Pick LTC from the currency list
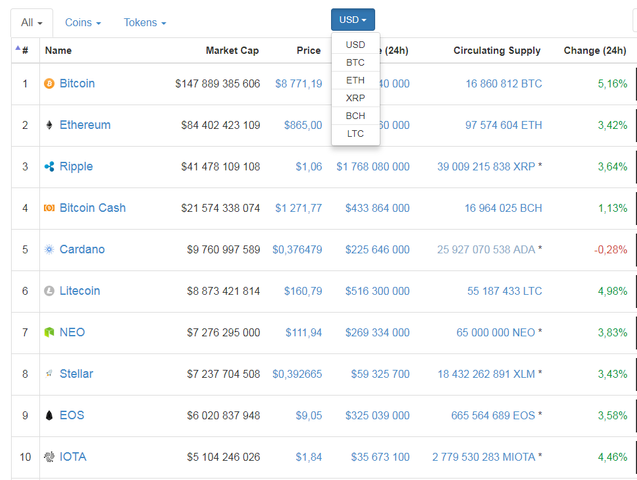637x480 pixels. click(x=355, y=133)
